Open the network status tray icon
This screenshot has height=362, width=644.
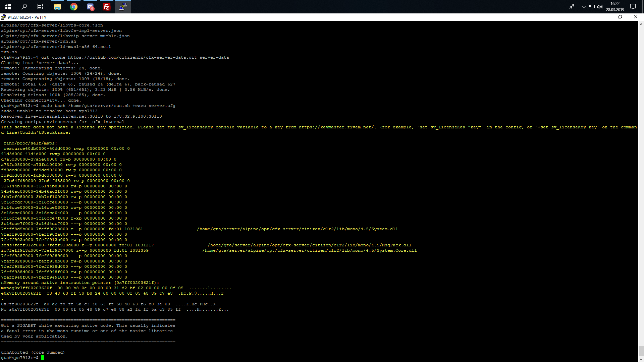coord(592,7)
